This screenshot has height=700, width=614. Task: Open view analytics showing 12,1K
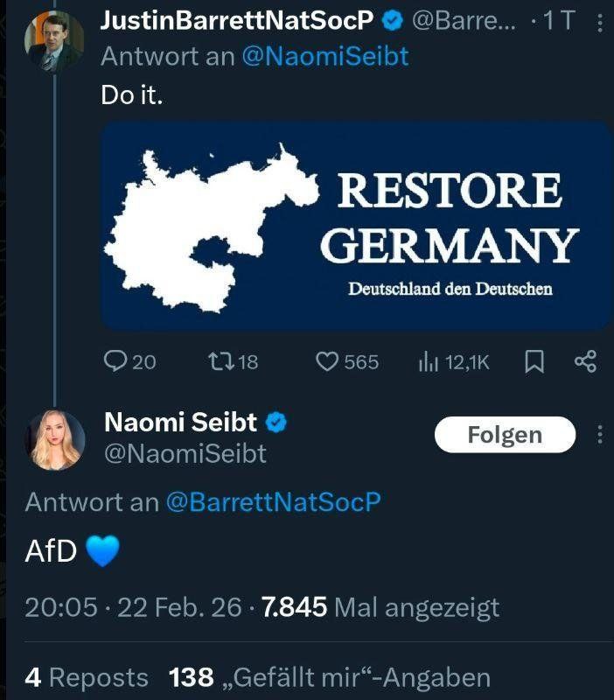[427, 361]
